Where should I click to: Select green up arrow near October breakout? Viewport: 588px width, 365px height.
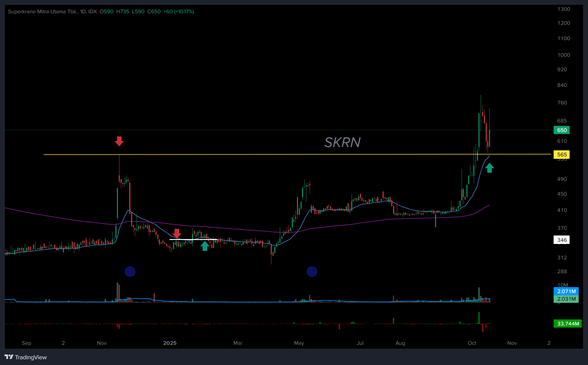click(489, 168)
